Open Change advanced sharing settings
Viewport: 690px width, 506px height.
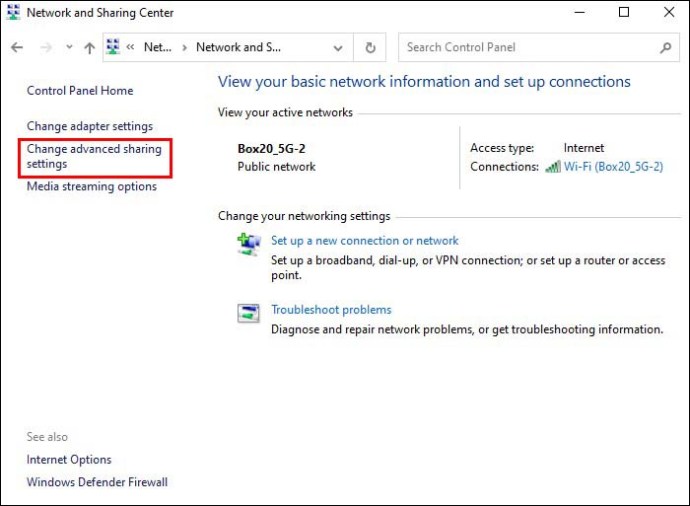[94, 156]
